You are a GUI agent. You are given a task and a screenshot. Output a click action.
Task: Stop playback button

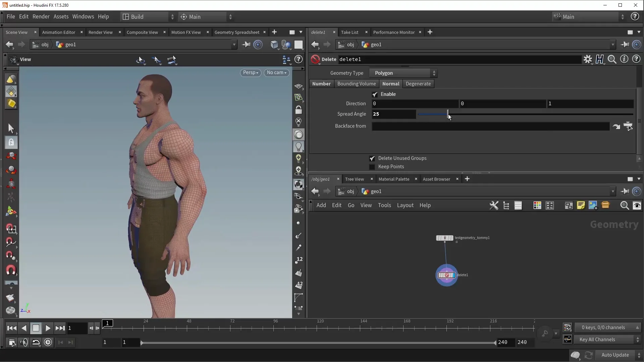click(36, 328)
